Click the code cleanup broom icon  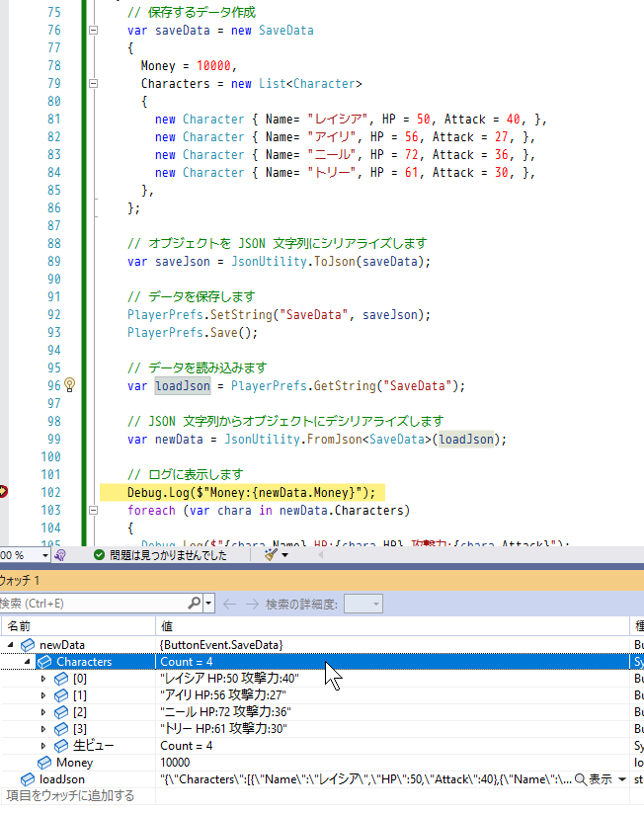tap(271, 555)
